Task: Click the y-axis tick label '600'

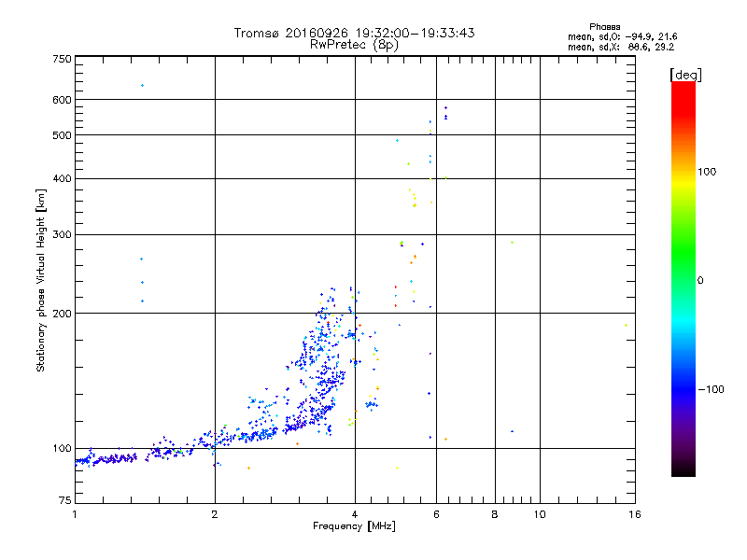Action: [x=62, y=100]
